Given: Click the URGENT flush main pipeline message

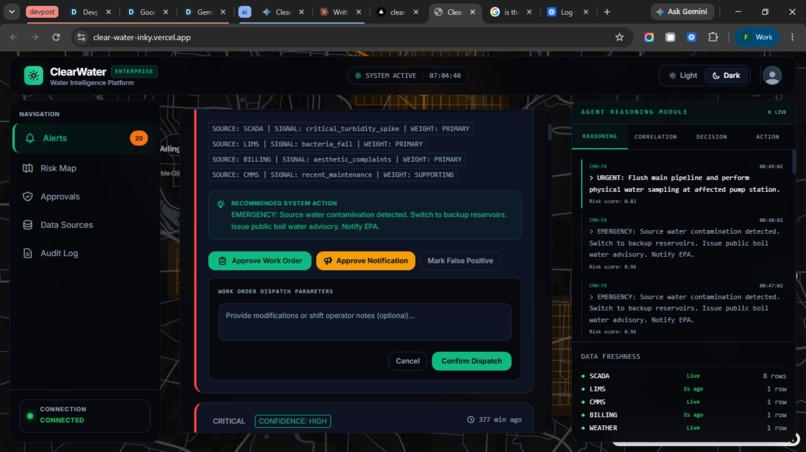Looking at the screenshot, I should tap(684, 184).
